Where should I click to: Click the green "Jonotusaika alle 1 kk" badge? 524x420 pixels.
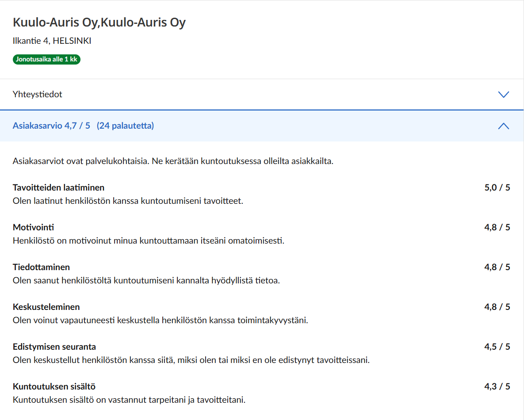pyautogui.click(x=46, y=59)
